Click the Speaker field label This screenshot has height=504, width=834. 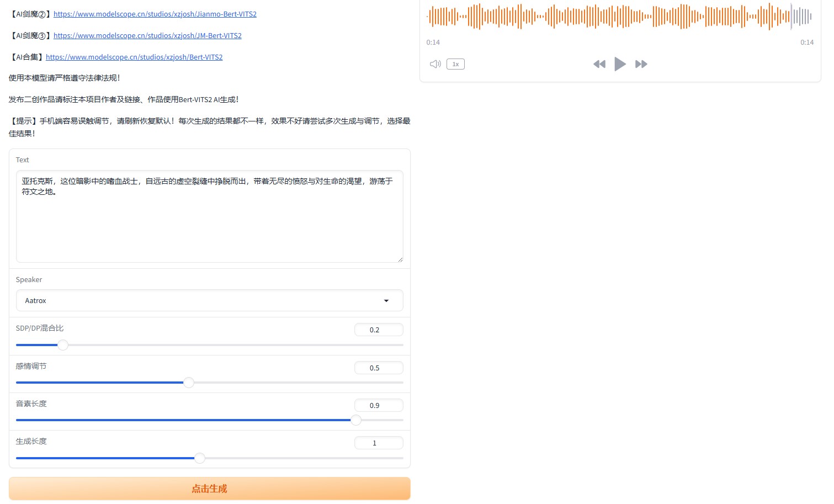pos(29,280)
